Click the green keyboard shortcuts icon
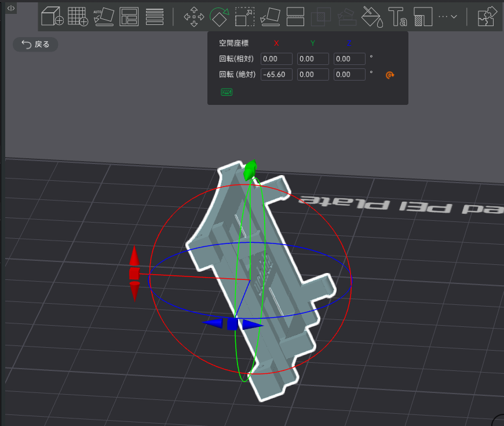The image size is (504, 426). (227, 92)
